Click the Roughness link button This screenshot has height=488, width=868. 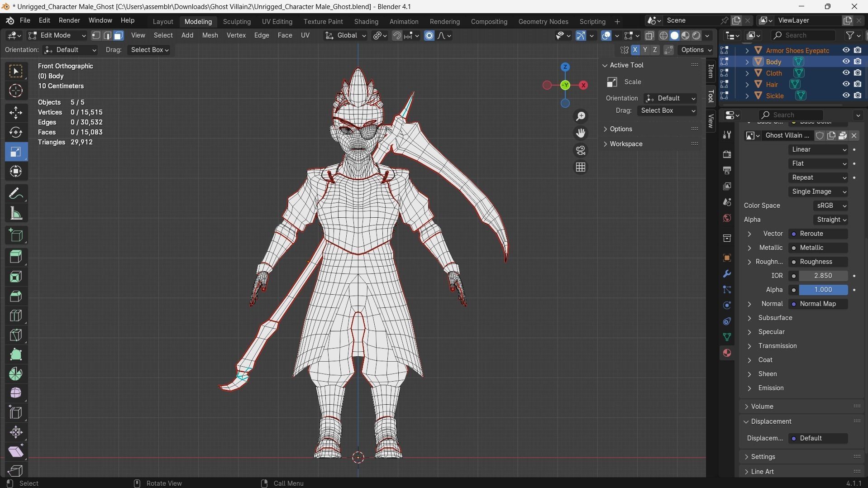pyautogui.click(x=818, y=262)
